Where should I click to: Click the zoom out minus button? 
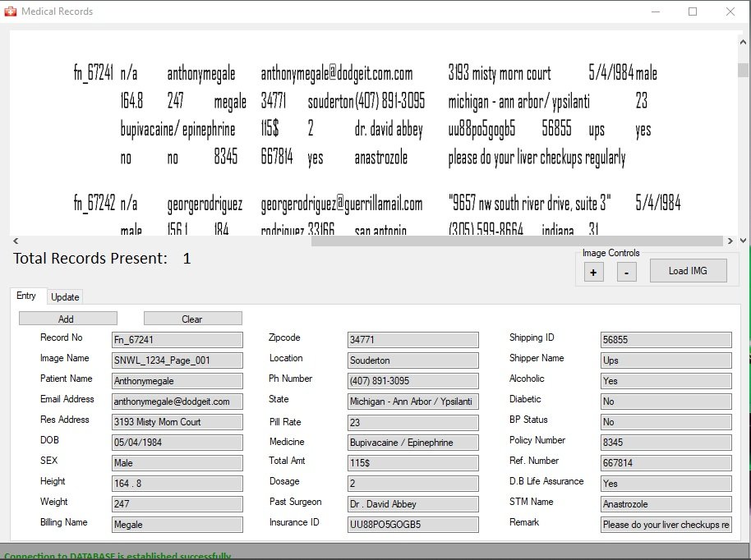pyautogui.click(x=626, y=272)
